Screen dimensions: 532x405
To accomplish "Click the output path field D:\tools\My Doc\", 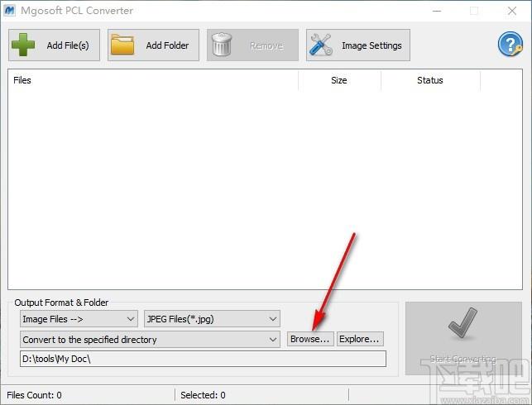I will pyautogui.click(x=203, y=359).
